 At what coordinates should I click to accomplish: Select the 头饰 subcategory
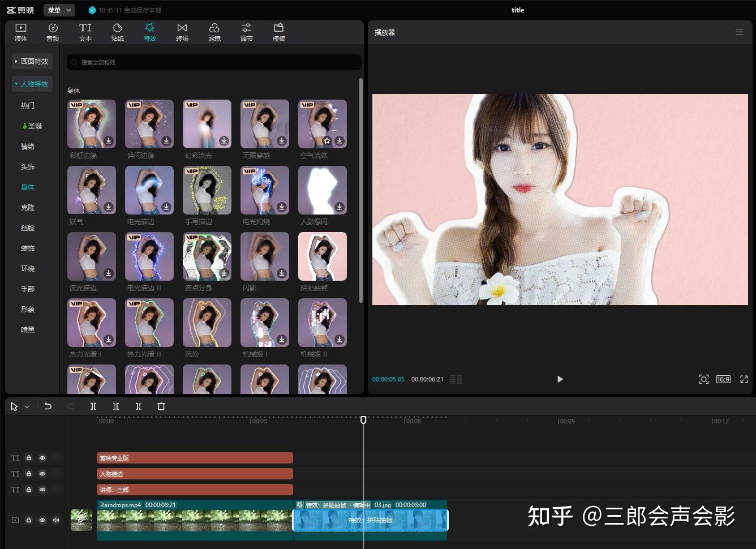pos(28,166)
